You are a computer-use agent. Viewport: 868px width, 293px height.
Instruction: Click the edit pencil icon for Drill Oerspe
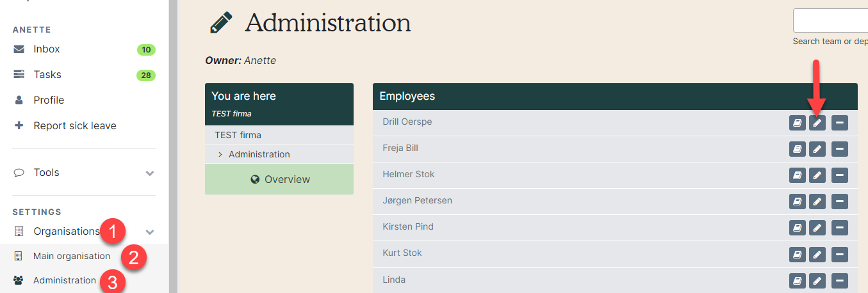tap(817, 123)
